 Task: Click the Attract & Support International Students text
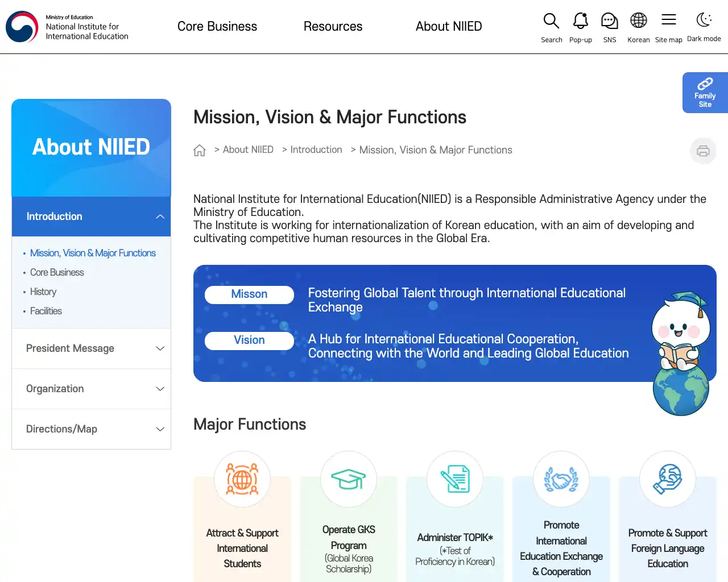(x=242, y=548)
